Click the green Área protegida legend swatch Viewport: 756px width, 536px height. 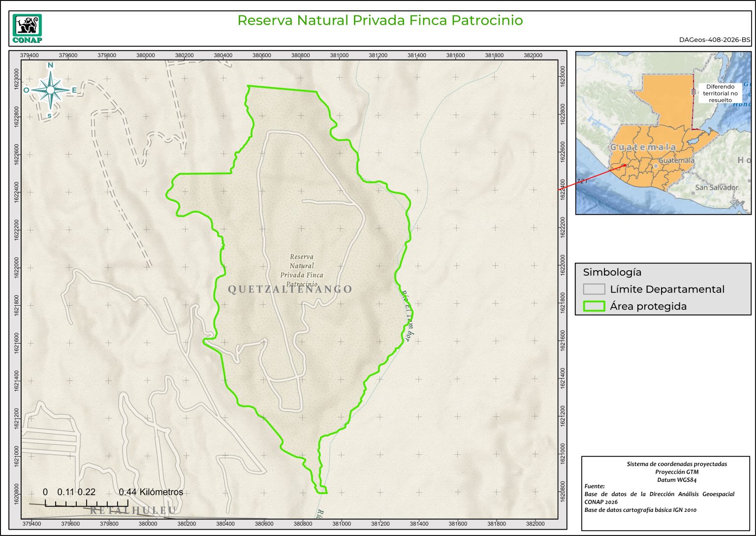coord(594,306)
